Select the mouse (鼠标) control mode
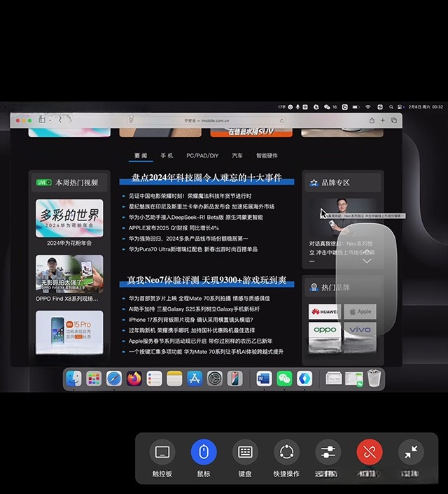Image resolution: width=448 pixels, height=494 pixels. tap(204, 452)
